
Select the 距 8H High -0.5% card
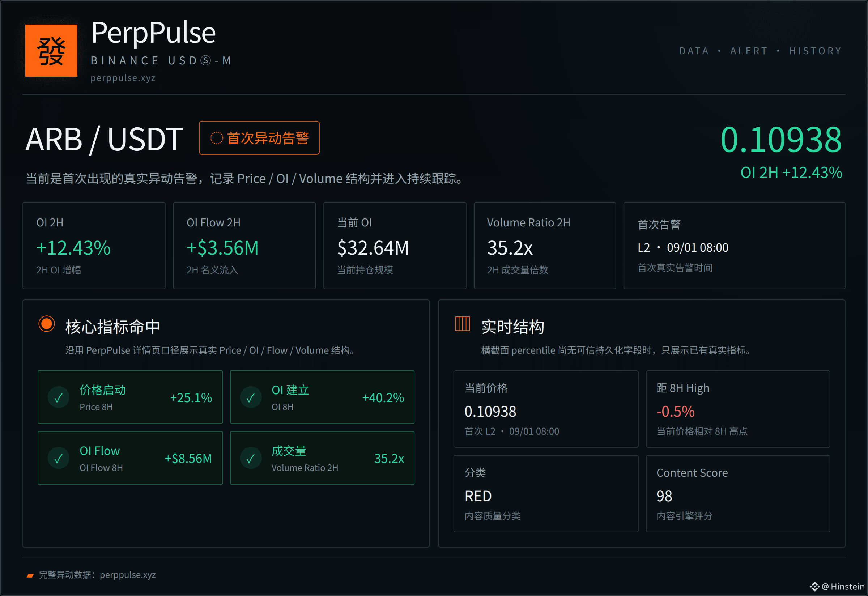[738, 409]
